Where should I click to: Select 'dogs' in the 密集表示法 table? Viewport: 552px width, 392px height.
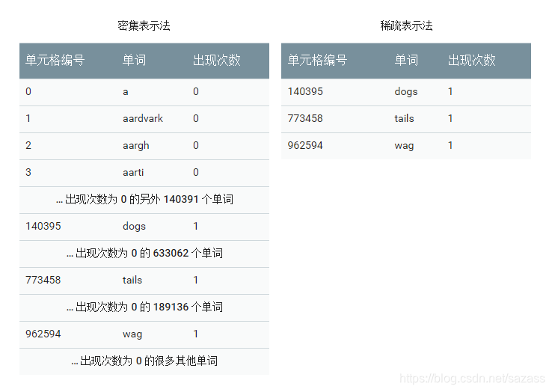coord(134,227)
